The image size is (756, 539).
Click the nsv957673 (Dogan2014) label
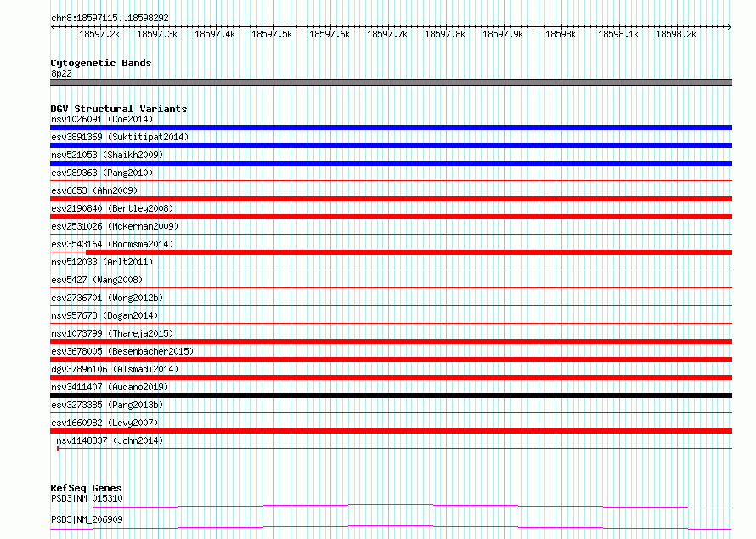coord(104,315)
